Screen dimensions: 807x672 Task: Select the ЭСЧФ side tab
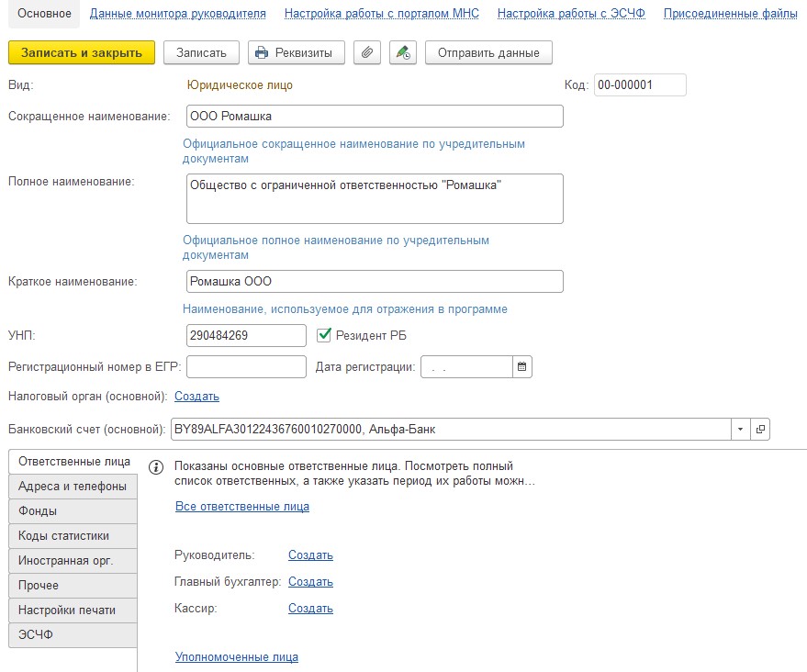(x=73, y=634)
